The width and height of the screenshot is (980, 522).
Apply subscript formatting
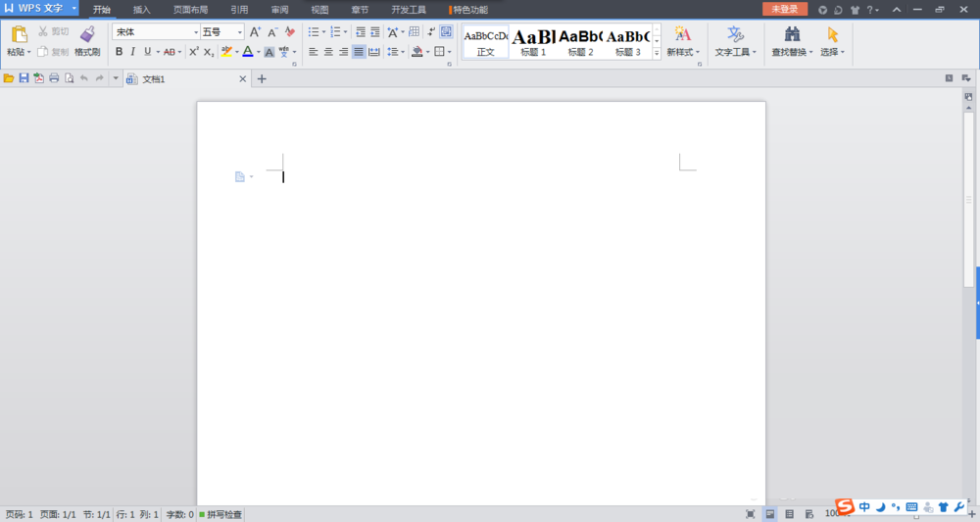(x=209, y=52)
